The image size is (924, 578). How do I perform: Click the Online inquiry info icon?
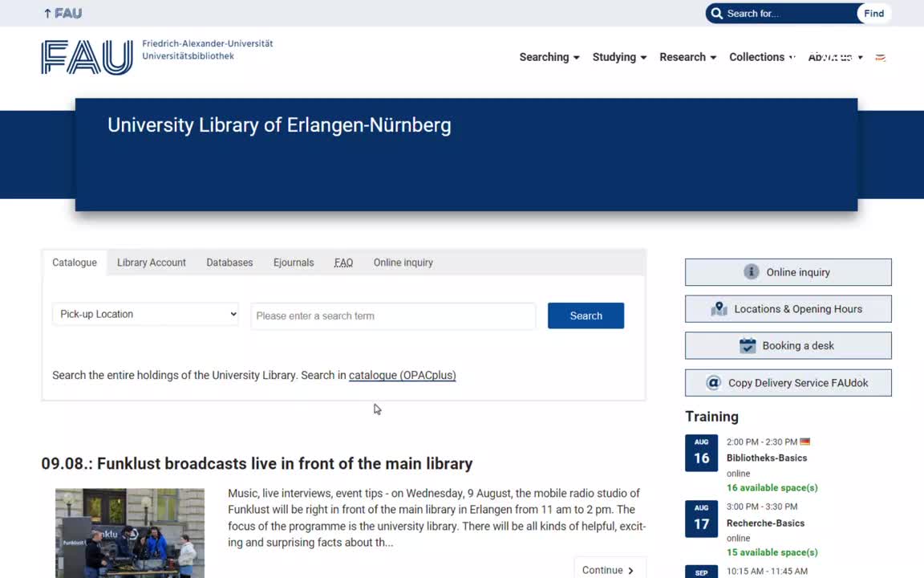point(752,271)
